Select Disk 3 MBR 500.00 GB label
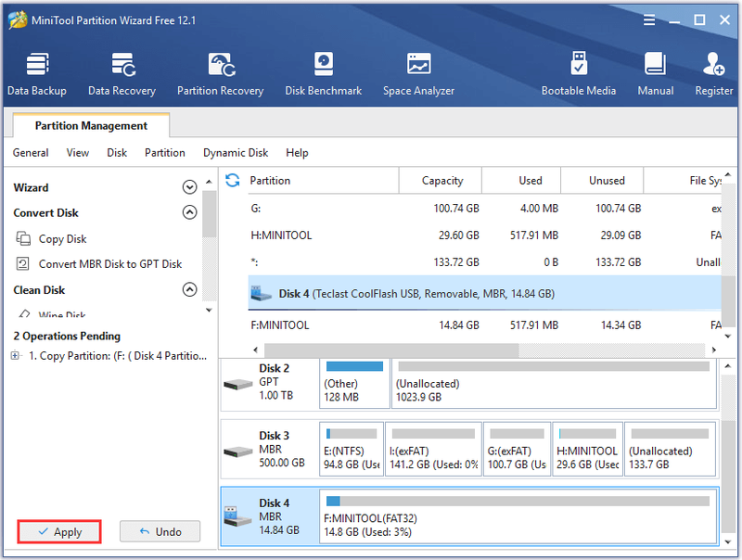The height and width of the screenshot is (560, 742). [282, 449]
